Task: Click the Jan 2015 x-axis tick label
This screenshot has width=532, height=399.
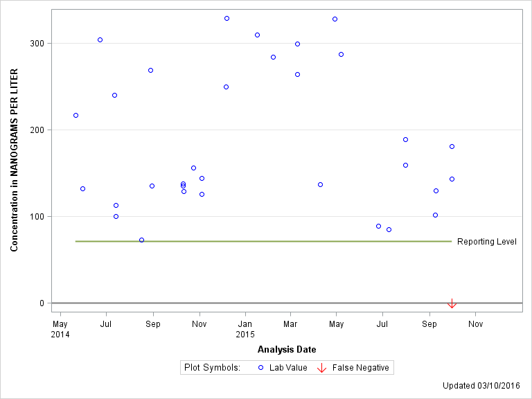Action: click(x=245, y=329)
